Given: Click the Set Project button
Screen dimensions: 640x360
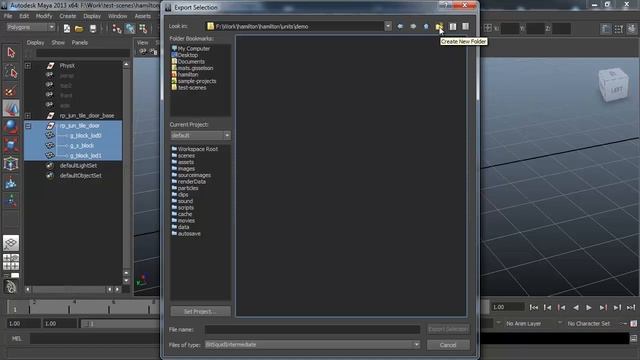Looking at the screenshot, I should (200, 311).
